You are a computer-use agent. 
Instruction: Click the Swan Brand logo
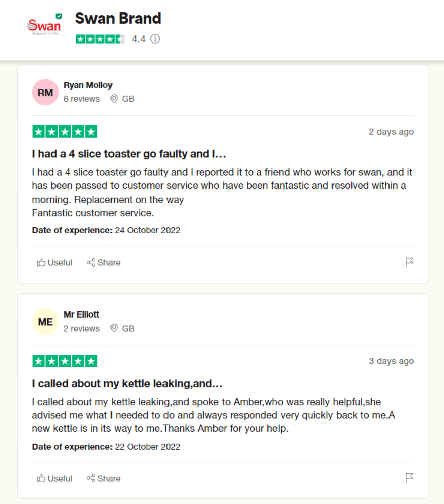pos(44,25)
